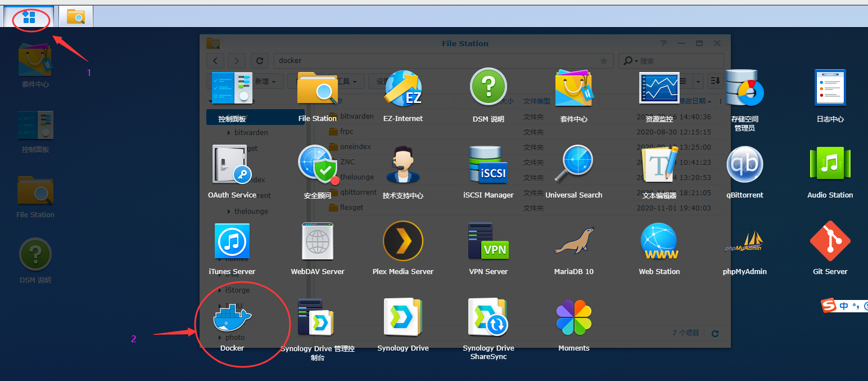Open 日志中心 log center
868x381 pixels.
(x=830, y=96)
